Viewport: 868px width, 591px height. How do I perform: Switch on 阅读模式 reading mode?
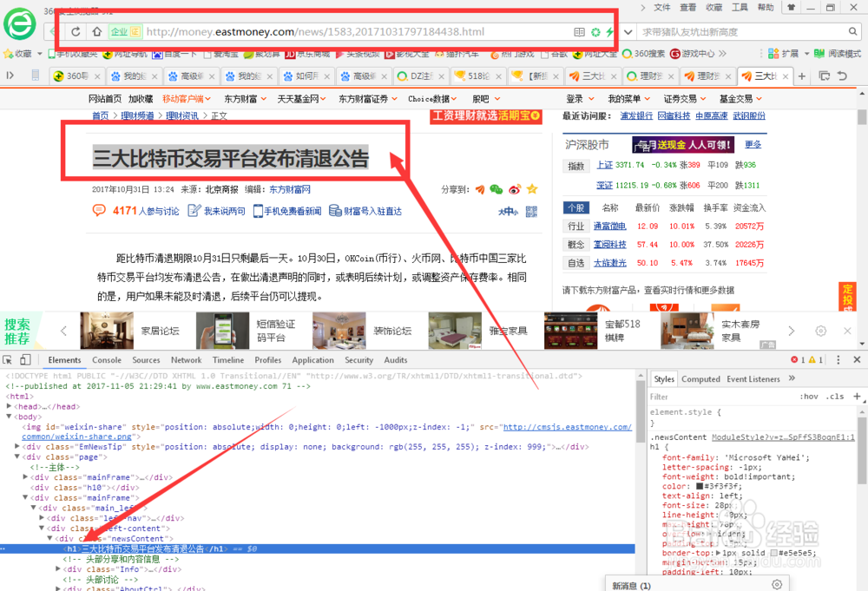click(x=837, y=54)
